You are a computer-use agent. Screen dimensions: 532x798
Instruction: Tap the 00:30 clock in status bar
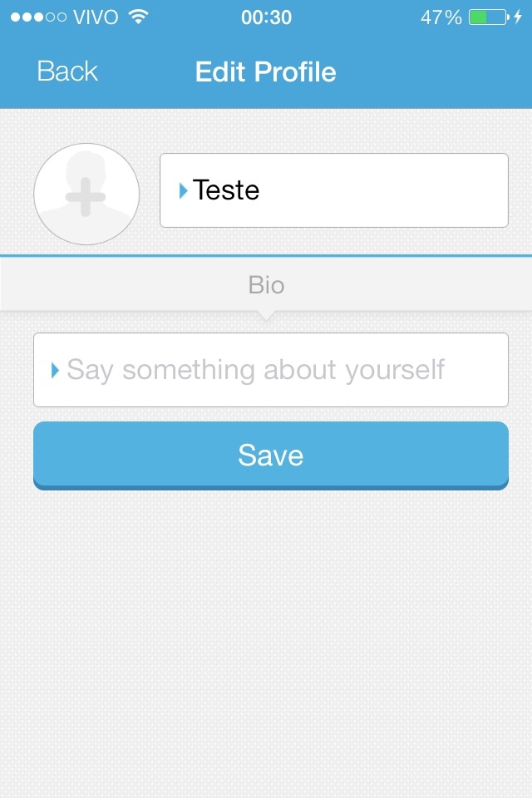click(266, 17)
